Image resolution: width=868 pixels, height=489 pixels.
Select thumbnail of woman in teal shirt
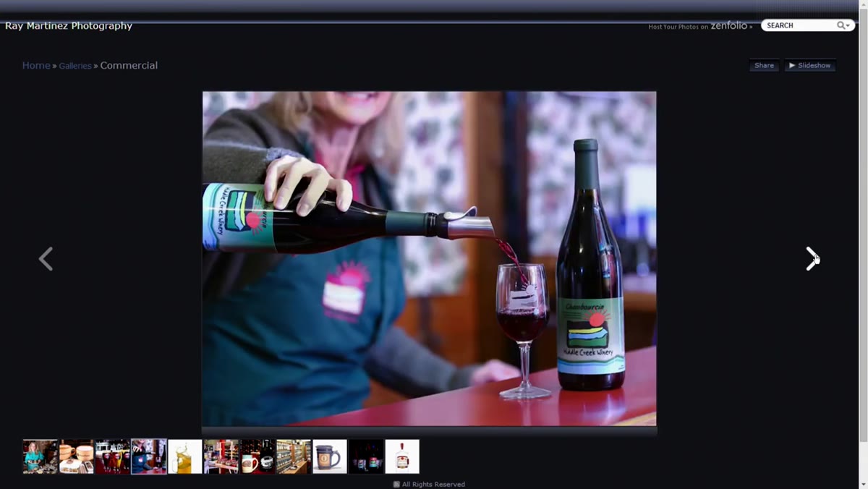[40, 456]
